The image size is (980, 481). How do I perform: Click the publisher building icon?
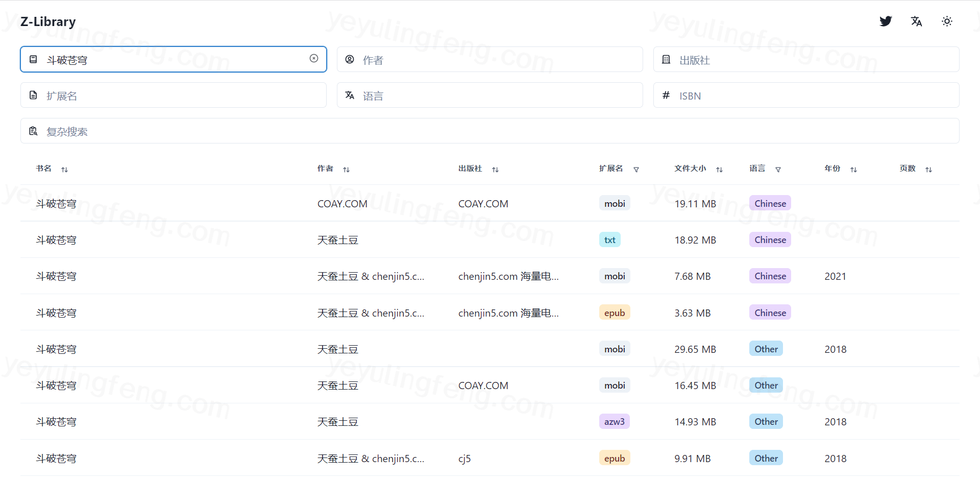coord(666,59)
